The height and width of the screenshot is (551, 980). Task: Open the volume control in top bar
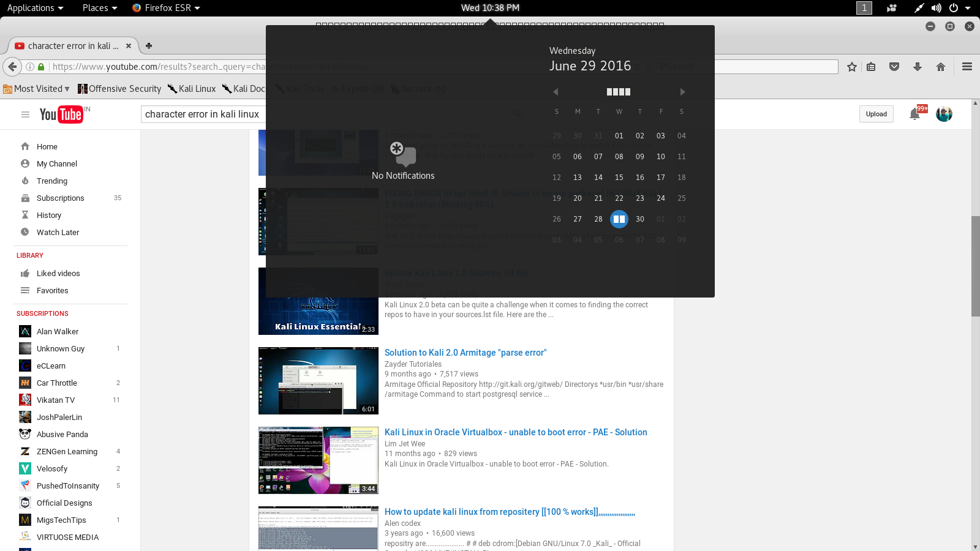[937, 8]
